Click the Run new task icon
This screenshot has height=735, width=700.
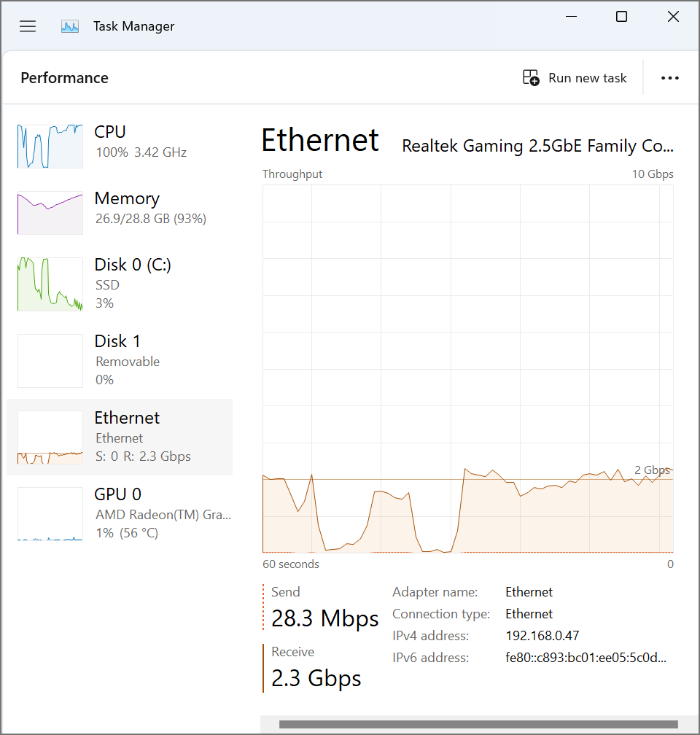click(531, 78)
